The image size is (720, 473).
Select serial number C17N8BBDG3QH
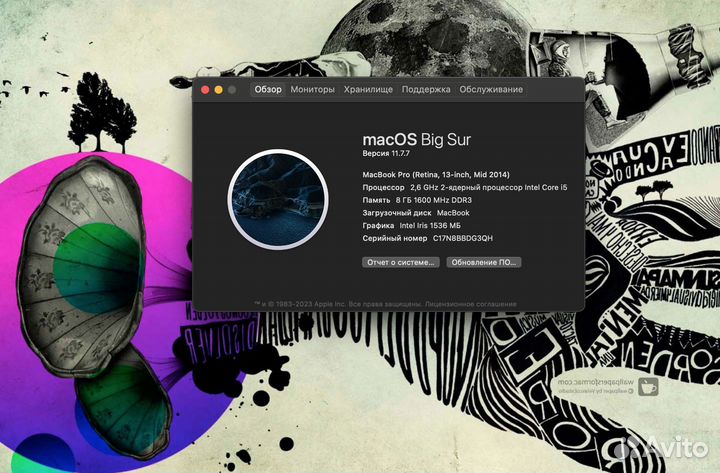pos(463,238)
